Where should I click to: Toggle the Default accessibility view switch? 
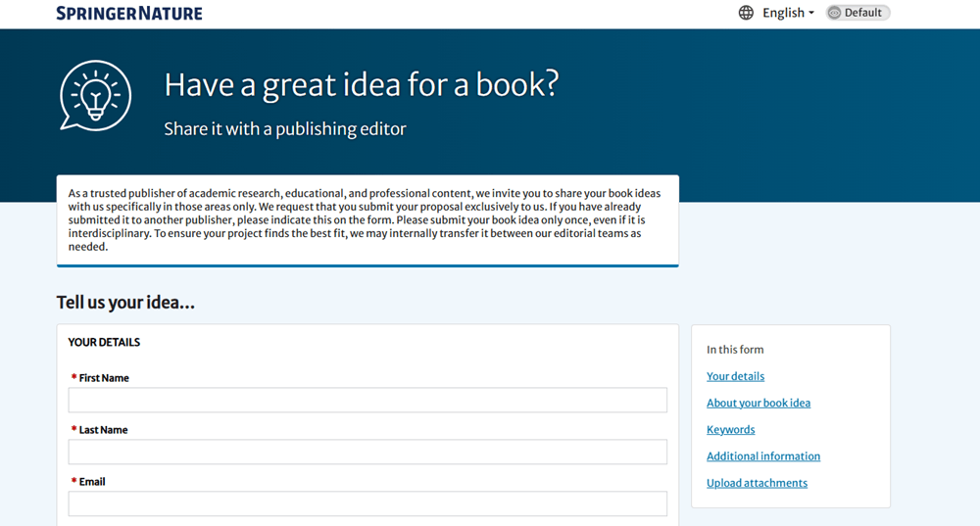click(857, 13)
